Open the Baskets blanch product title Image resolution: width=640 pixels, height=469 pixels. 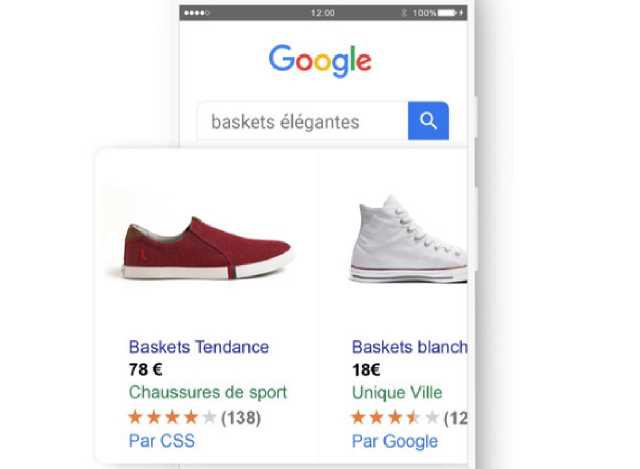pyautogui.click(x=409, y=347)
